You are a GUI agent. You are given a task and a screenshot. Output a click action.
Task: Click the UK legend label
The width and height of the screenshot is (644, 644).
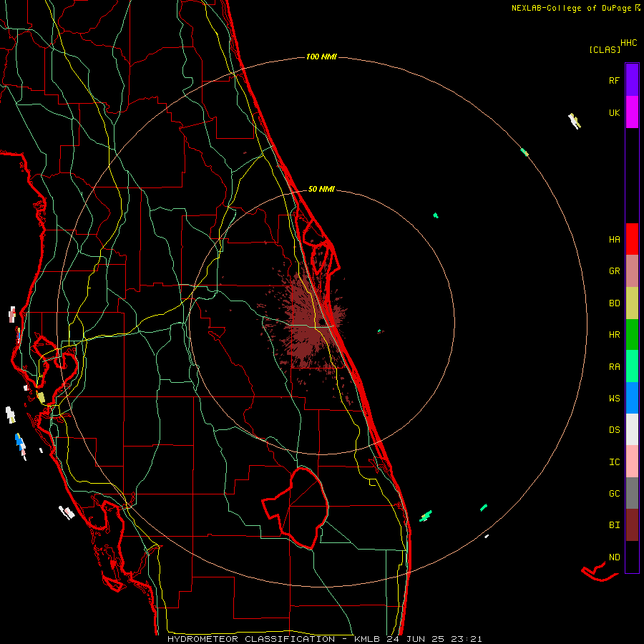point(614,112)
